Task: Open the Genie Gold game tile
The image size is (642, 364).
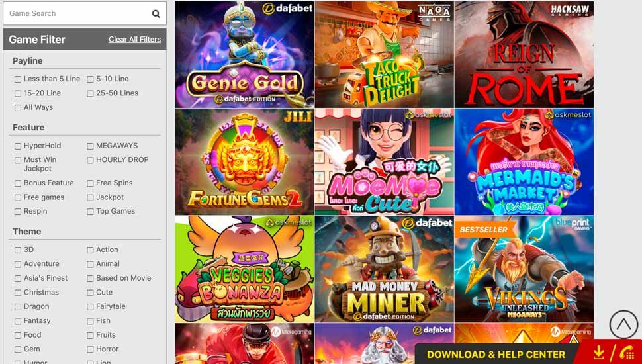Action: point(244,54)
